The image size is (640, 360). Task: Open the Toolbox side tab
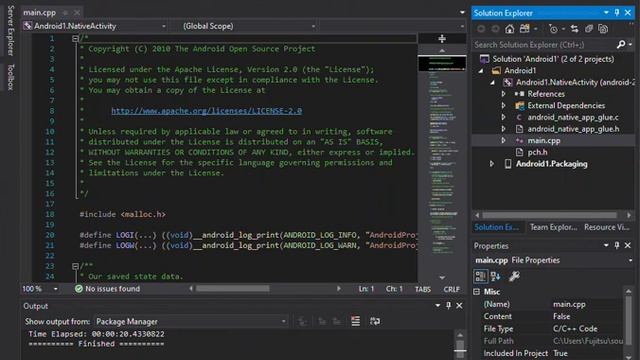coord(11,77)
